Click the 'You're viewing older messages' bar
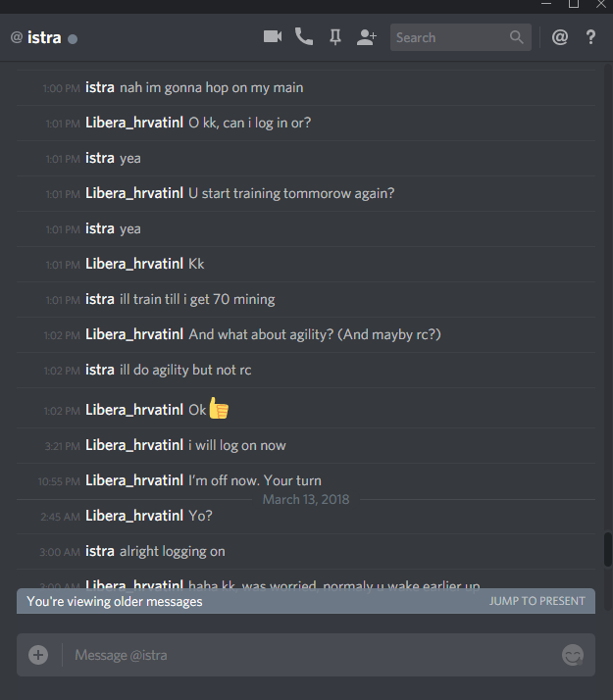This screenshot has width=613, height=700. click(x=306, y=601)
